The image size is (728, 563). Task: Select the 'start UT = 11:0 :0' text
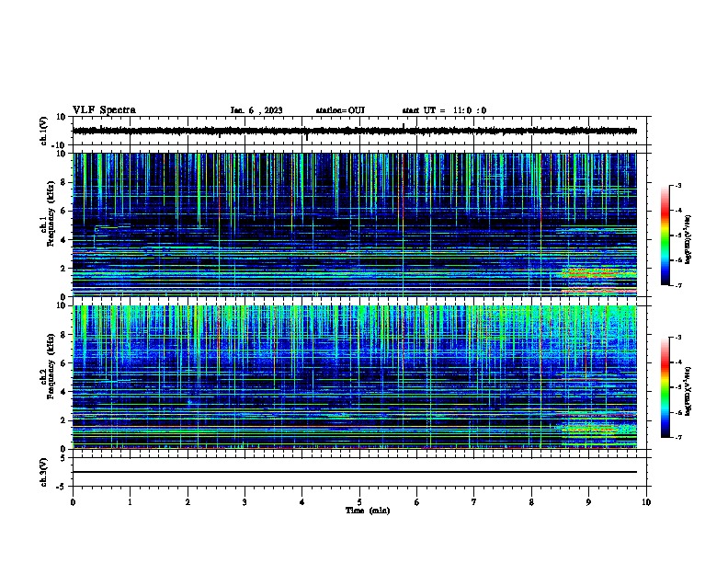[444, 110]
